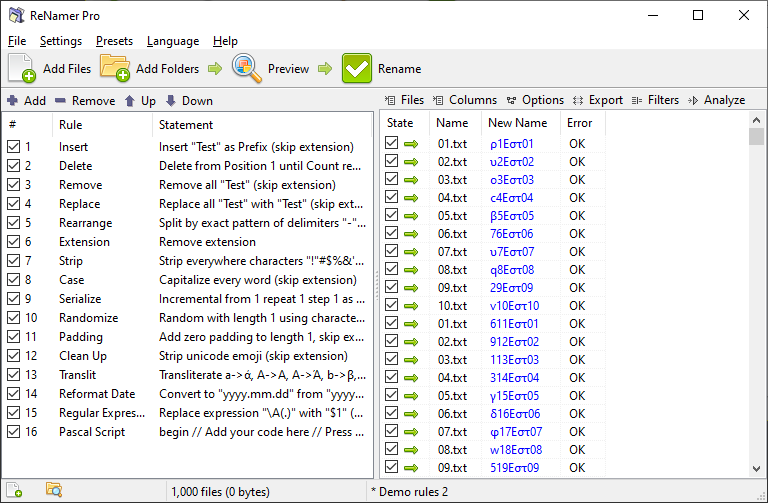Uncheck the Insert rule checkbox
768x503 pixels.
coord(13,147)
